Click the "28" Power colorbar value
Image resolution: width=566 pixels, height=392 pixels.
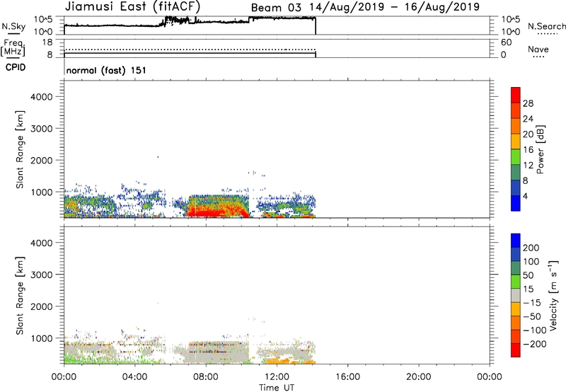click(x=528, y=103)
